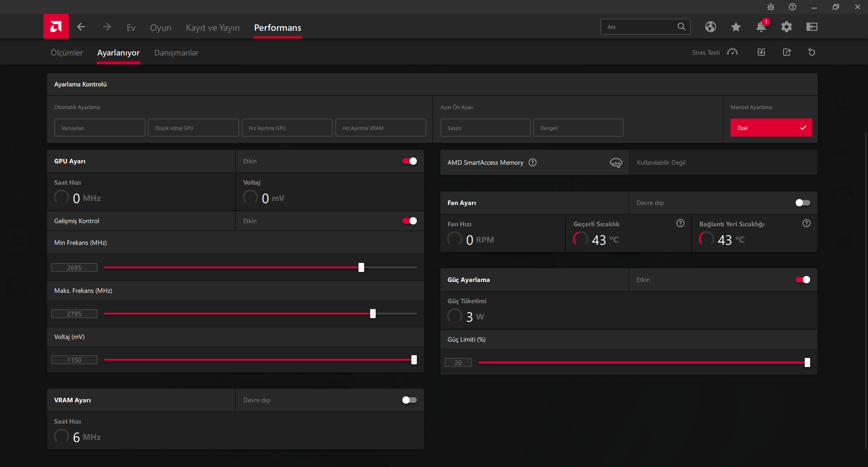The height and width of the screenshot is (467, 868).
Task: Enable the Fan Ayarı toggle
Action: pyautogui.click(x=802, y=203)
